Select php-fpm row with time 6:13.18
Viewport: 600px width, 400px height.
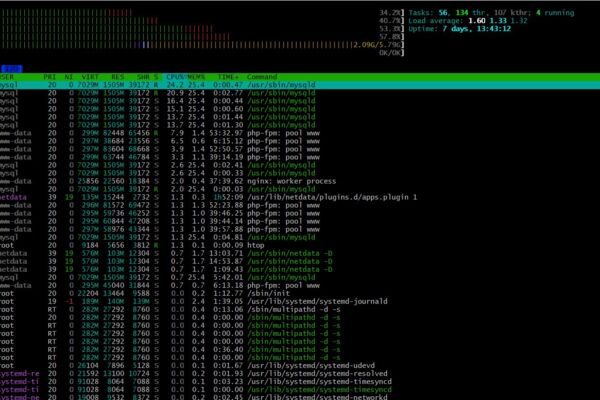pos(300,286)
